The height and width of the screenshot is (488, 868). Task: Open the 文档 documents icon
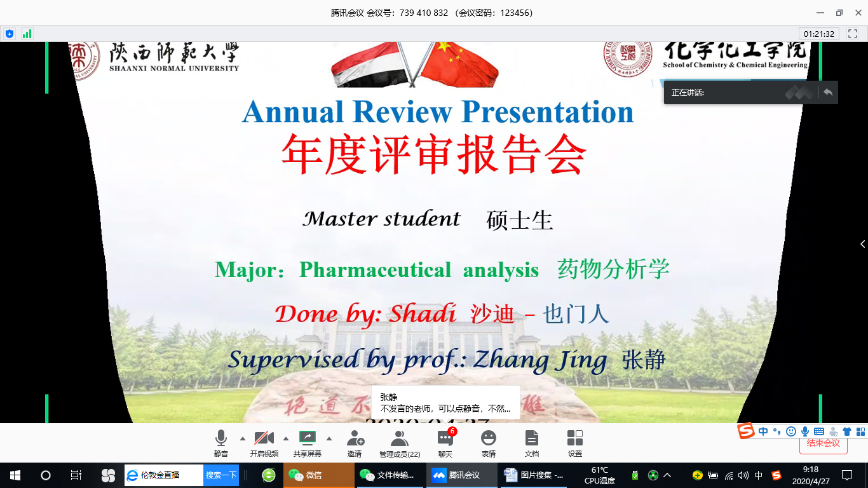pos(532,443)
